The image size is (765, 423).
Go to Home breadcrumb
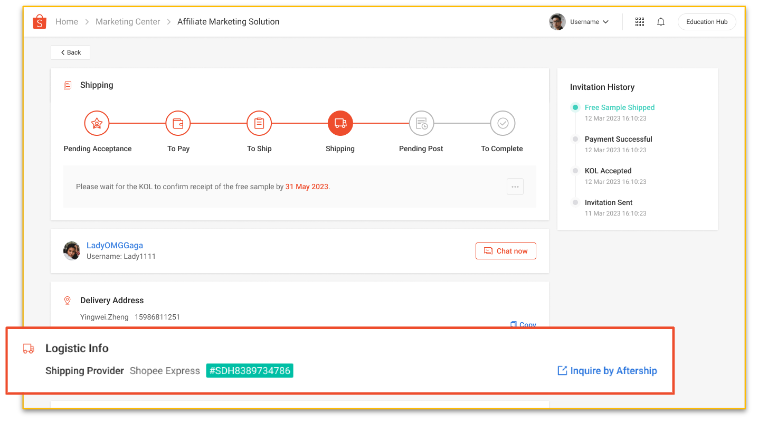67,21
